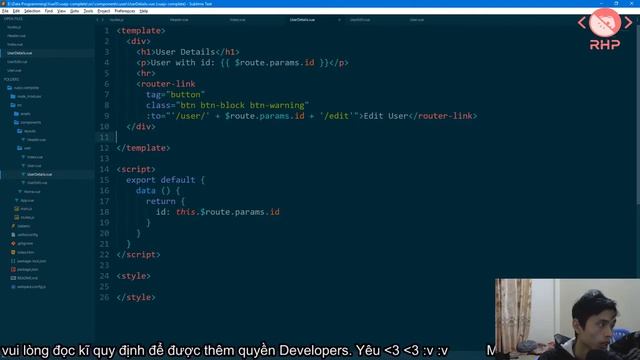This screenshot has width=640, height=360.
Task: Open the File menu
Action: point(5,11)
